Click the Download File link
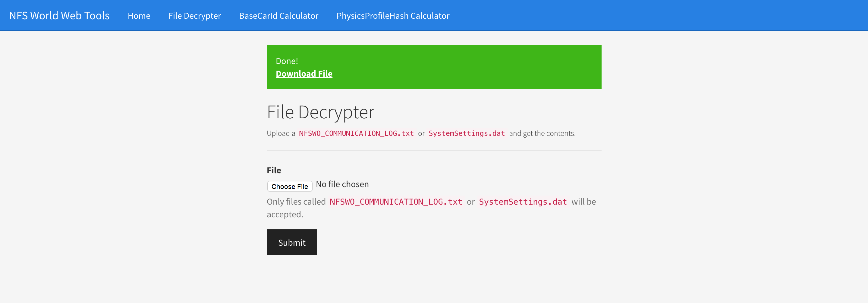Screen dimensions: 868x303 pyautogui.click(x=304, y=74)
